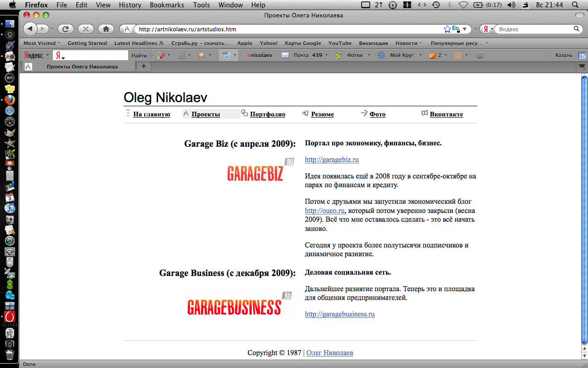The width and height of the screenshot is (588, 368).
Task: Expand the Most Visited bookmarks dropdown
Action: 42,43
